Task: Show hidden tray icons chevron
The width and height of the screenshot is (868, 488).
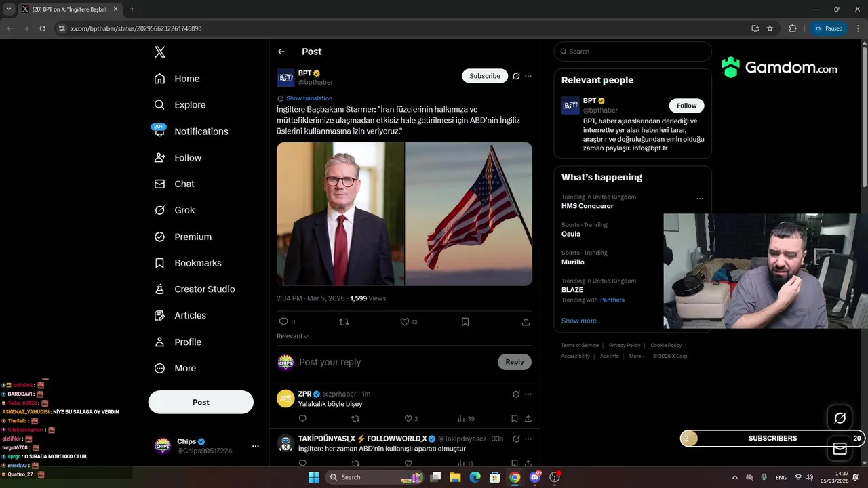Action: tap(734, 477)
